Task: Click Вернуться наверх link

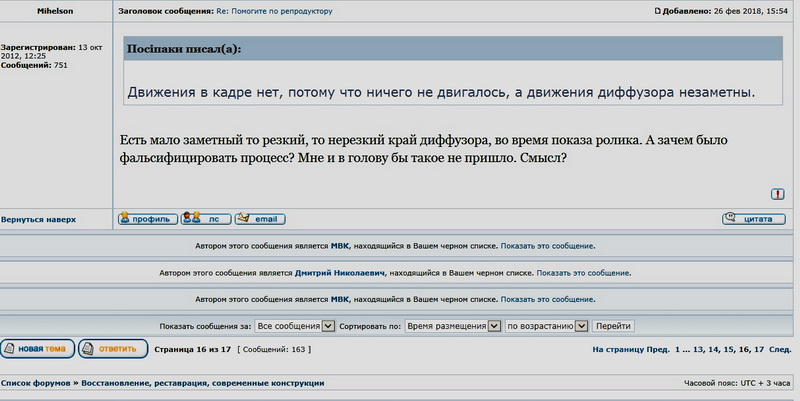Action: [38, 219]
